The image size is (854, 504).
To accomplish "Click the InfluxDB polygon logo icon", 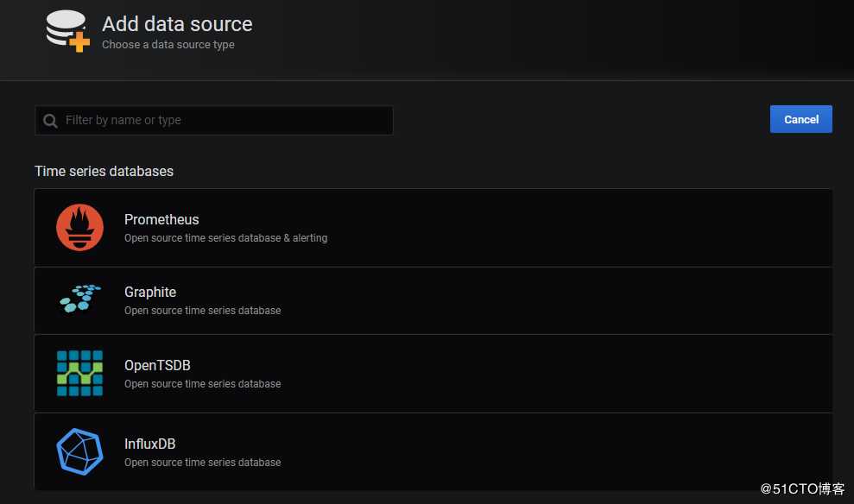I will click(x=79, y=451).
